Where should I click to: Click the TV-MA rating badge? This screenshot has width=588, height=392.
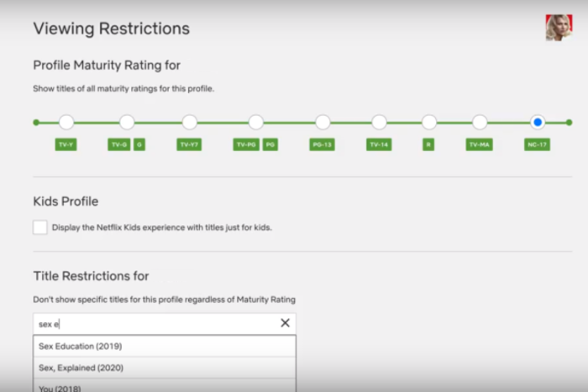[x=480, y=144]
